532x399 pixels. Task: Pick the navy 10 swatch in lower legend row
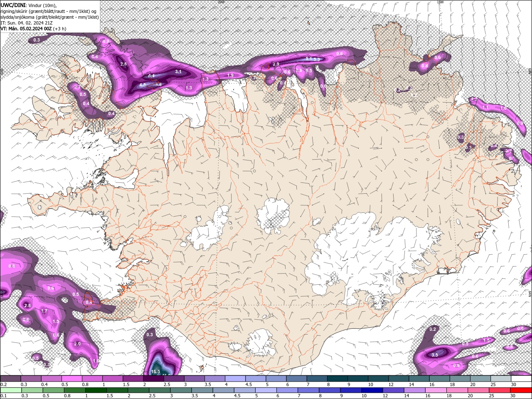[372, 390]
